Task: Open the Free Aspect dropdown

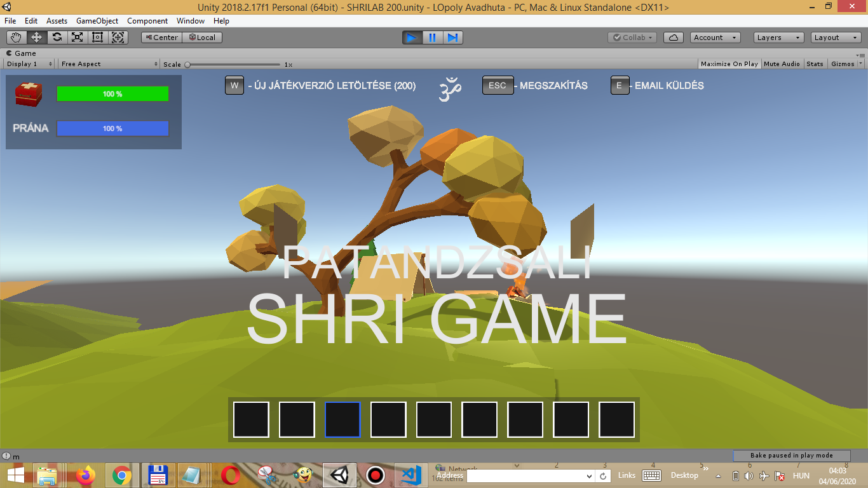Action: 109,64
